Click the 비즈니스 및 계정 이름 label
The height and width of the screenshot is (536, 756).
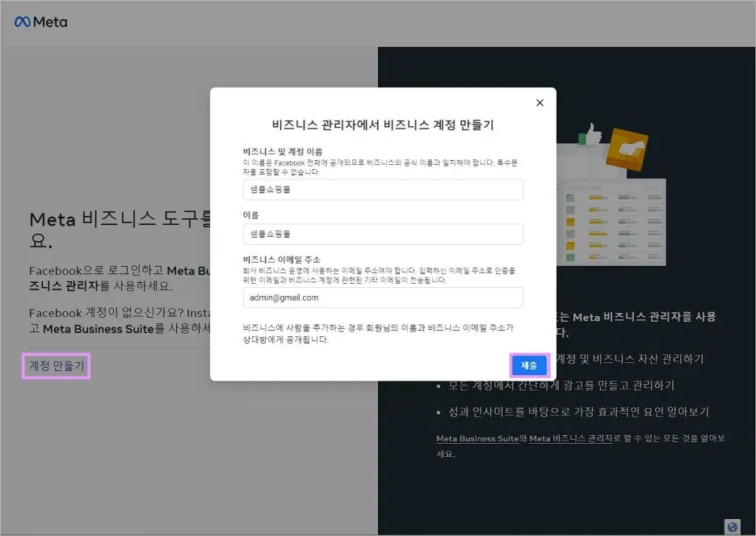(x=283, y=151)
